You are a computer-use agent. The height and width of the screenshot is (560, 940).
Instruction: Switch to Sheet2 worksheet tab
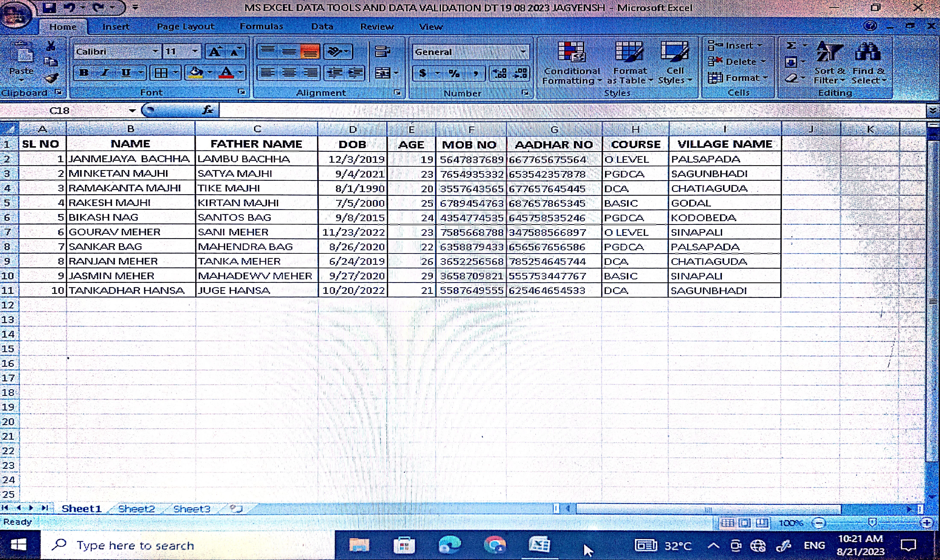[136, 509]
